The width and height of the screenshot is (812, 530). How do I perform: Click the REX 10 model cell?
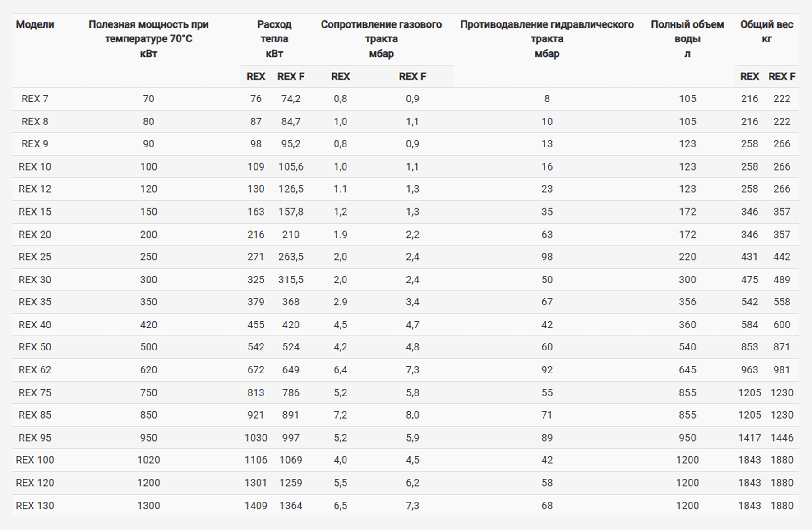pyautogui.click(x=35, y=166)
